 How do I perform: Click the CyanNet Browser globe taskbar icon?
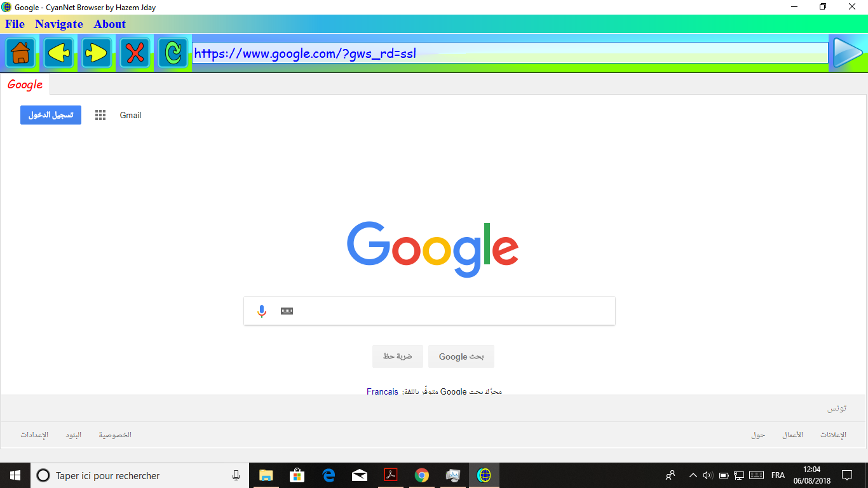click(484, 475)
